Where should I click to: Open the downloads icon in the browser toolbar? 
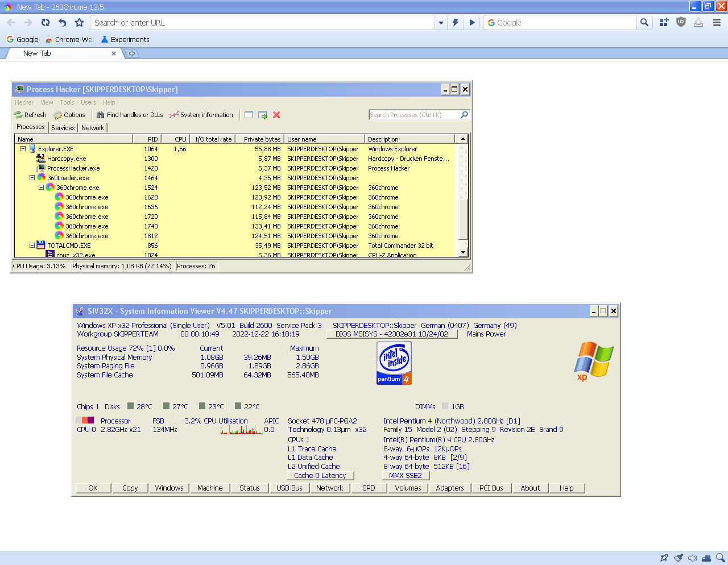[698, 23]
